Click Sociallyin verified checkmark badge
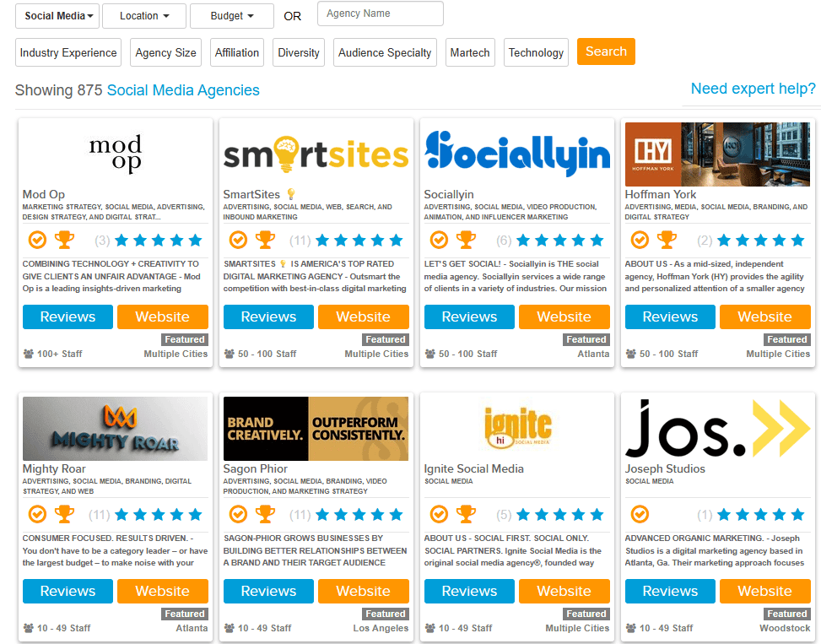821x644 pixels. pos(439,241)
